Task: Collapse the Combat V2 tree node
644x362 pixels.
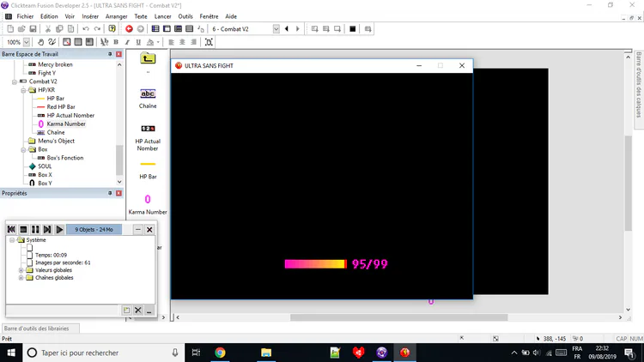Action: 15,81
